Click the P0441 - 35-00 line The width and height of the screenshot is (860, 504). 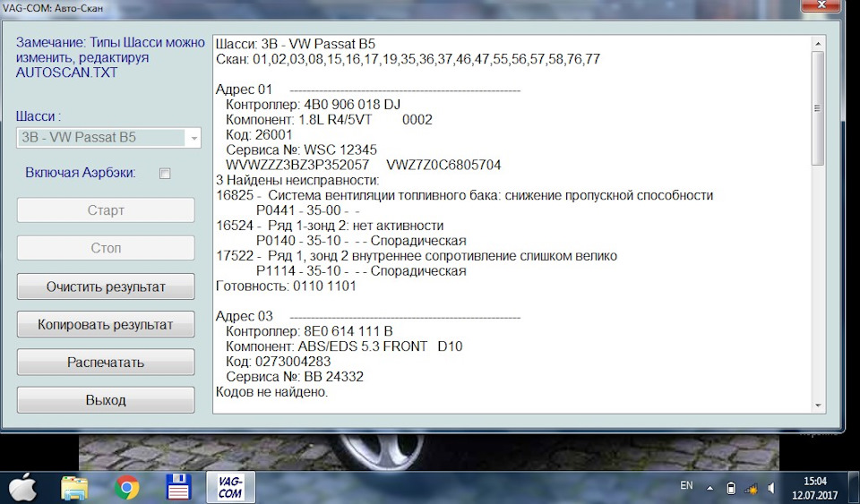[307, 210]
